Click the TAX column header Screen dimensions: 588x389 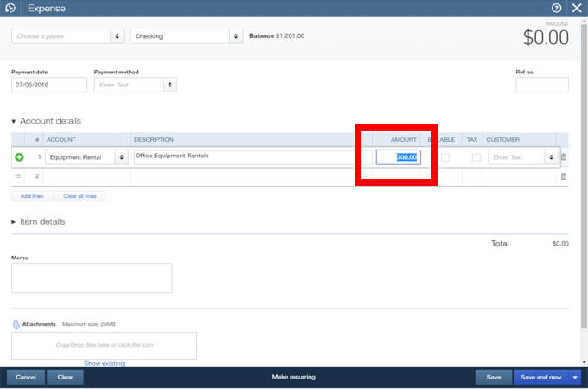472,140
